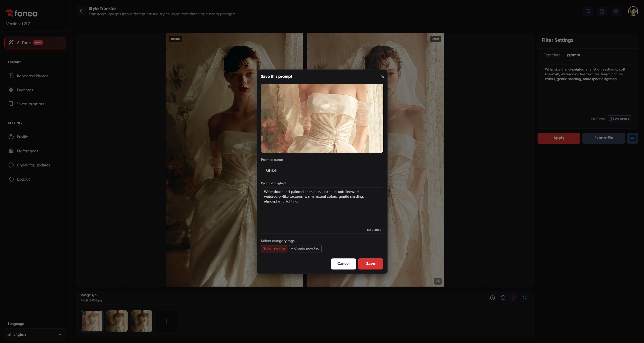Screen dimensions: 644x343
Task: Click the Save button in dialog
Action: point(370,264)
